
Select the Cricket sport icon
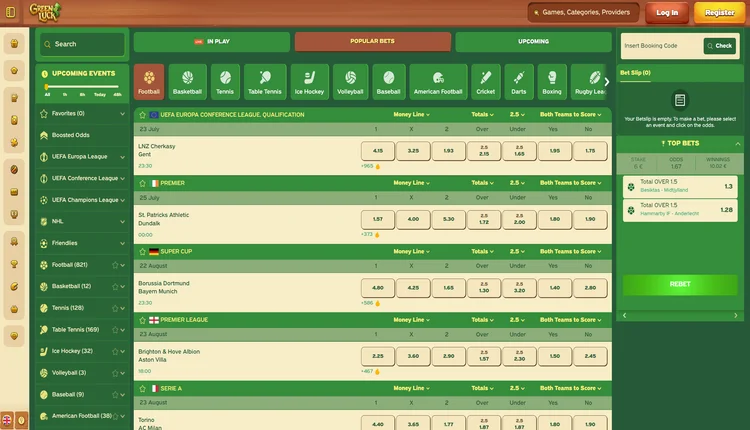(x=485, y=82)
